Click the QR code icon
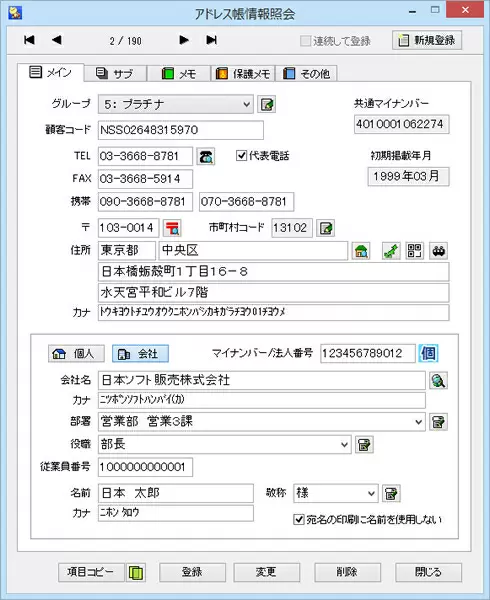The height and width of the screenshot is (600, 490). coord(415,251)
